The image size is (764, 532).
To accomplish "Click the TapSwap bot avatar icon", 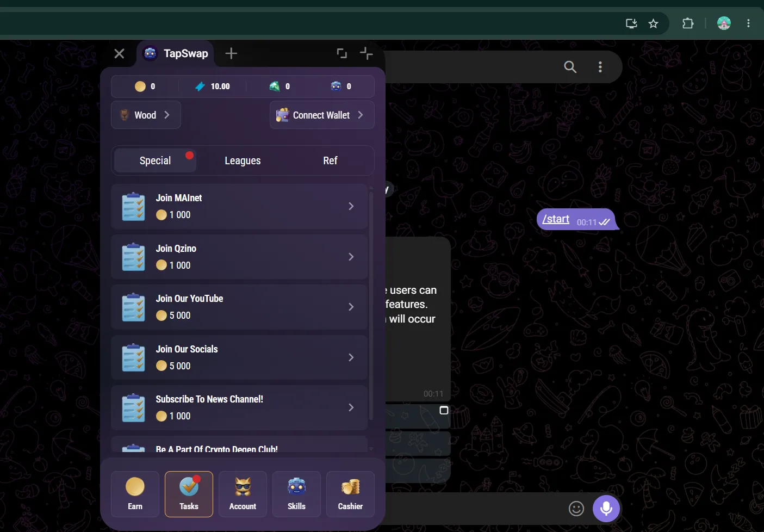I will [x=150, y=53].
